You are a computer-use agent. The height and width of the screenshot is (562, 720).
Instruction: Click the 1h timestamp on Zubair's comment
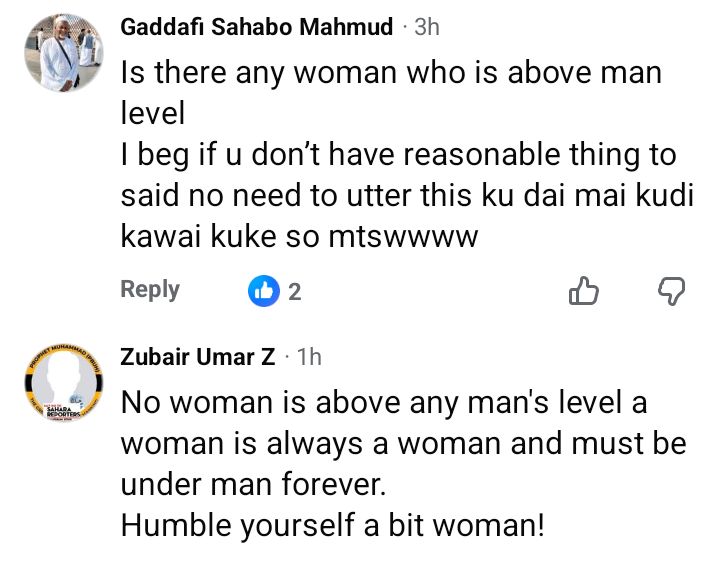click(309, 356)
